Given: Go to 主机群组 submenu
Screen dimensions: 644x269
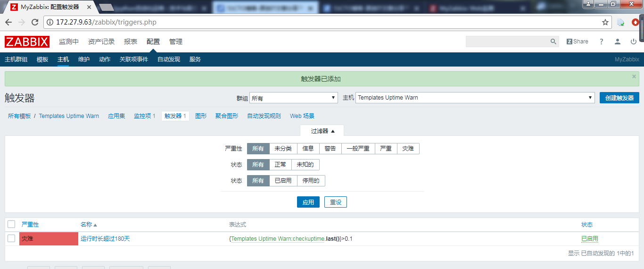Looking at the screenshot, I should pyautogui.click(x=16, y=59).
